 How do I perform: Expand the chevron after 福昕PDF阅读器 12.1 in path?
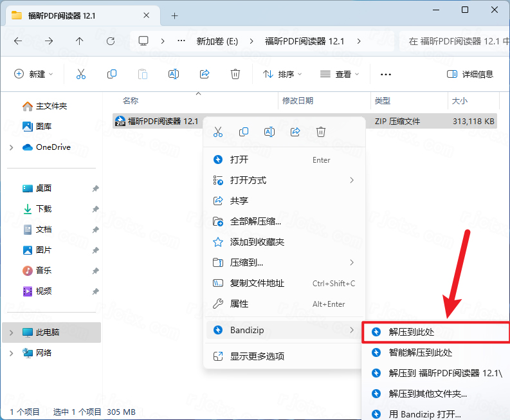[x=359, y=41]
